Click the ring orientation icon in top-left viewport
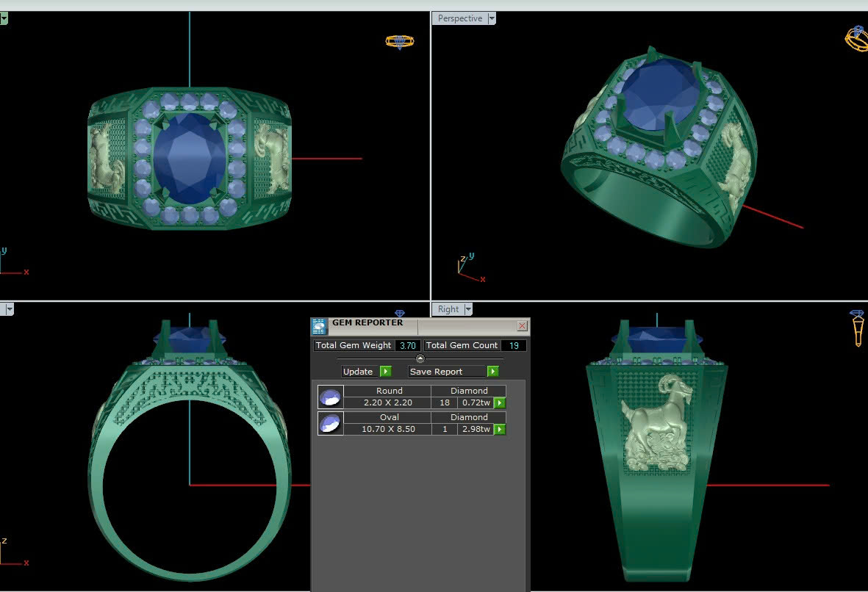The height and width of the screenshot is (592, 868). coord(399,42)
